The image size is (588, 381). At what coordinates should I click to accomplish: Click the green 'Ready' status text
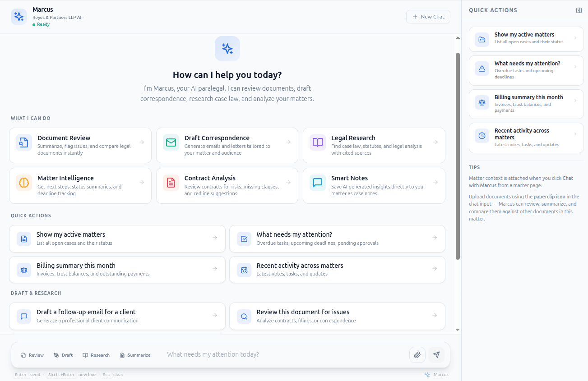point(43,24)
